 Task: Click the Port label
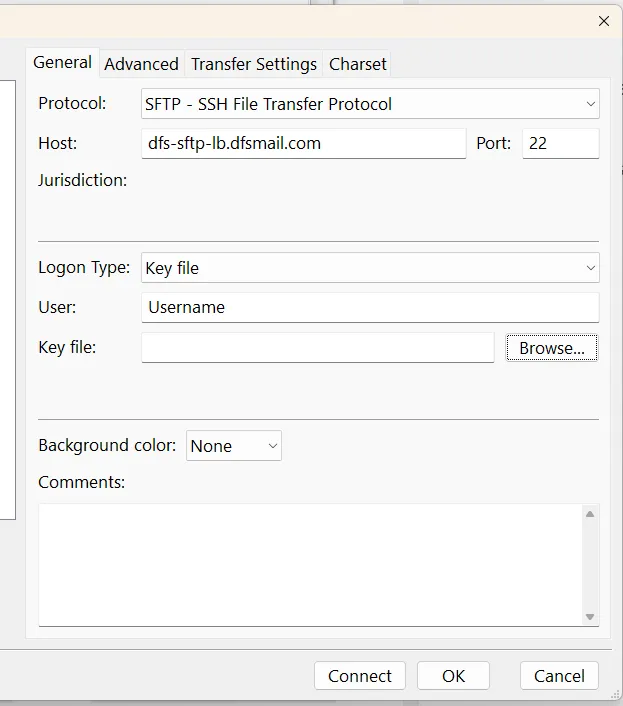pyautogui.click(x=494, y=143)
